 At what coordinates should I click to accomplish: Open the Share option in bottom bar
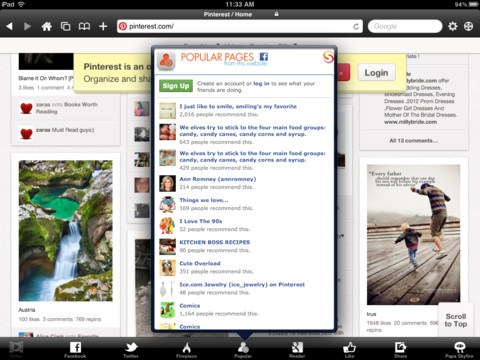click(x=400, y=349)
